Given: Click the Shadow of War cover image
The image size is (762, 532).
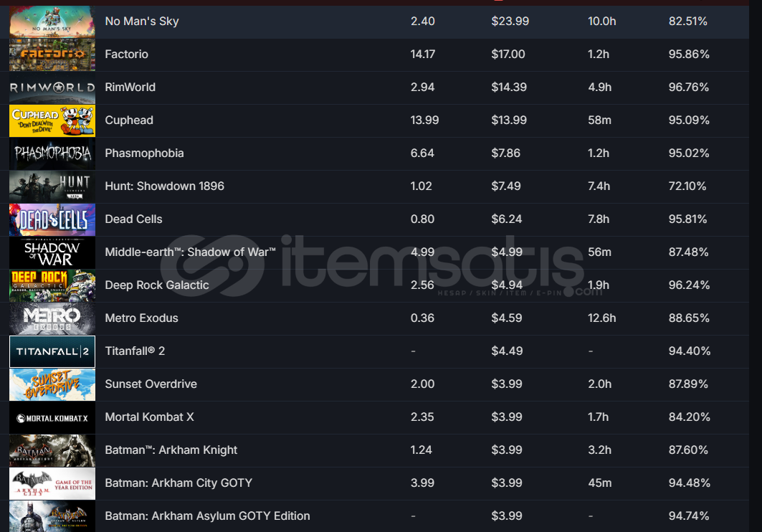Looking at the screenshot, I should [52, 252].
